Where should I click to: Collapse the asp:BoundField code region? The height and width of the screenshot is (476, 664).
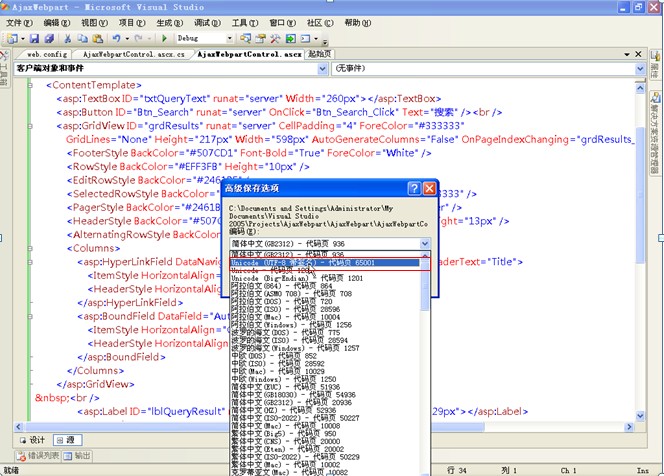[30, 316]
